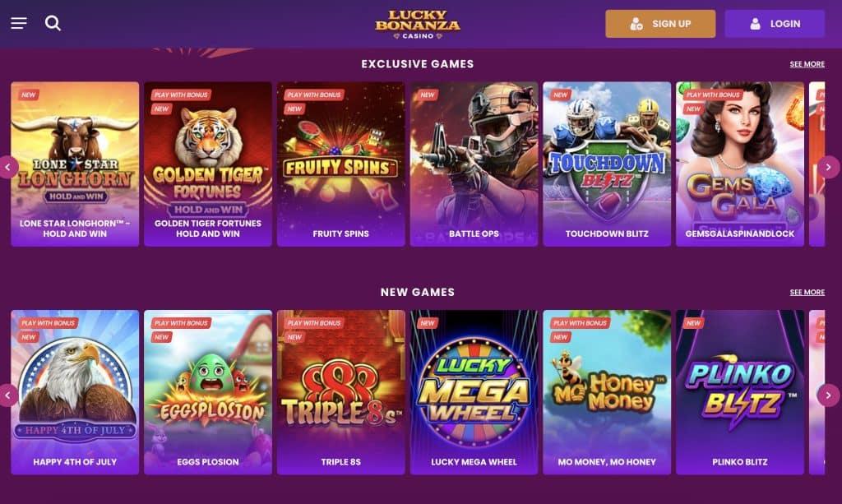The image size is (842, 504).
Task: Click the user icon on the Login button
Action: 753,23
